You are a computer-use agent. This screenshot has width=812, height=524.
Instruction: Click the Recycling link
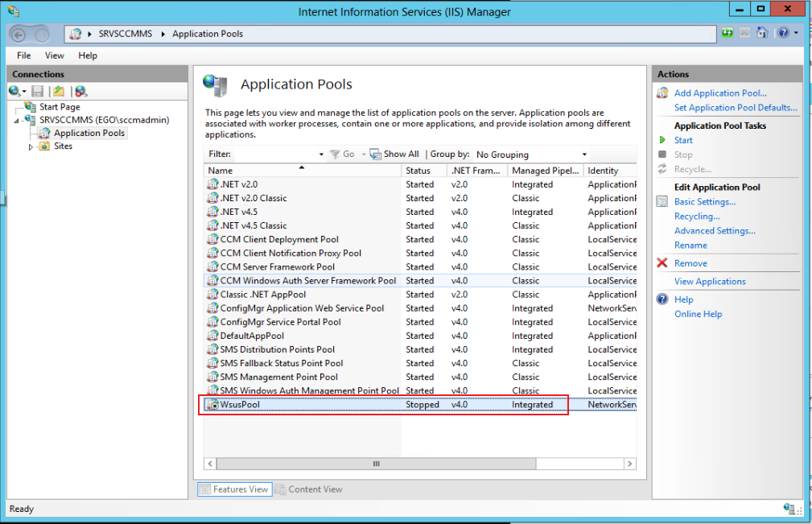[x=697, y=216]
